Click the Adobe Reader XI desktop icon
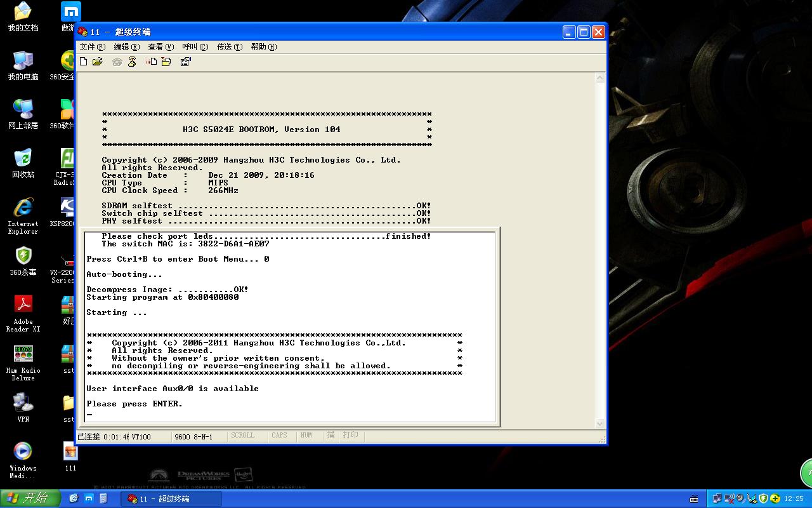The image size is (812, 508). [x=23, y=314]
